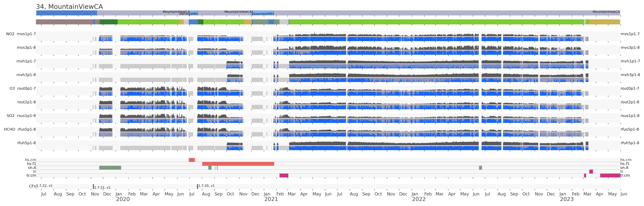This screenshot has width=644, height=206.
Task: Click the brown segment of the status color bar
Action: pos(64,22)
